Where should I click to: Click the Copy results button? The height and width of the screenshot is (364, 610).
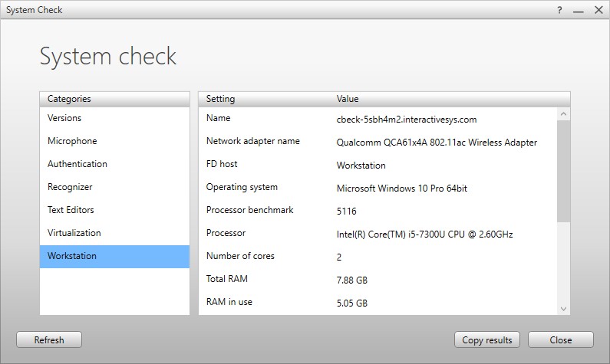[487, 339]
